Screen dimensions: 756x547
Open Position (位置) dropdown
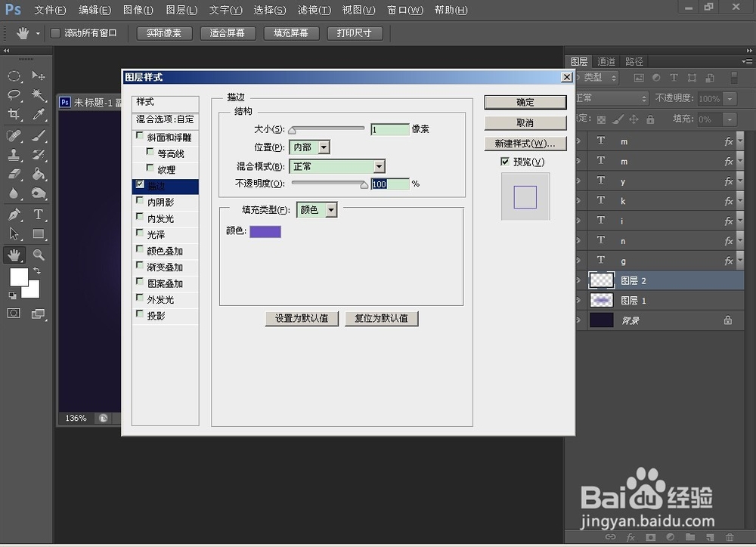tap(309, 147)
